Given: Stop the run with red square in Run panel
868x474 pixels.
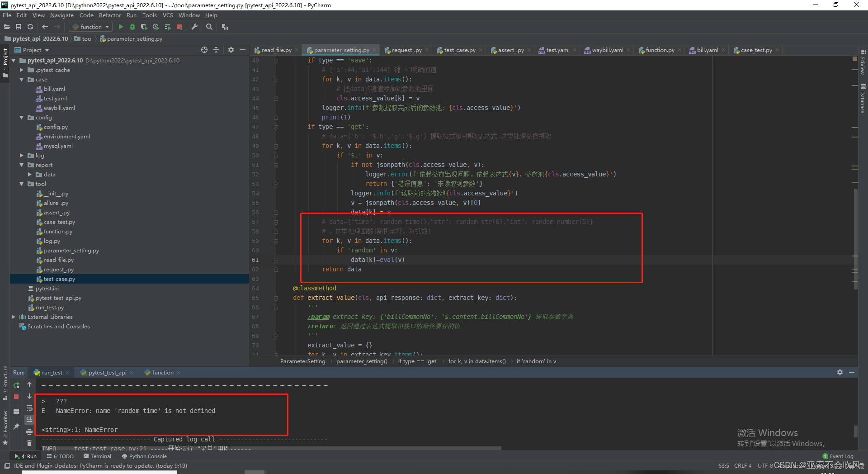Looking at the screenshot, I should pyautogui.click(x=16, y=397).
